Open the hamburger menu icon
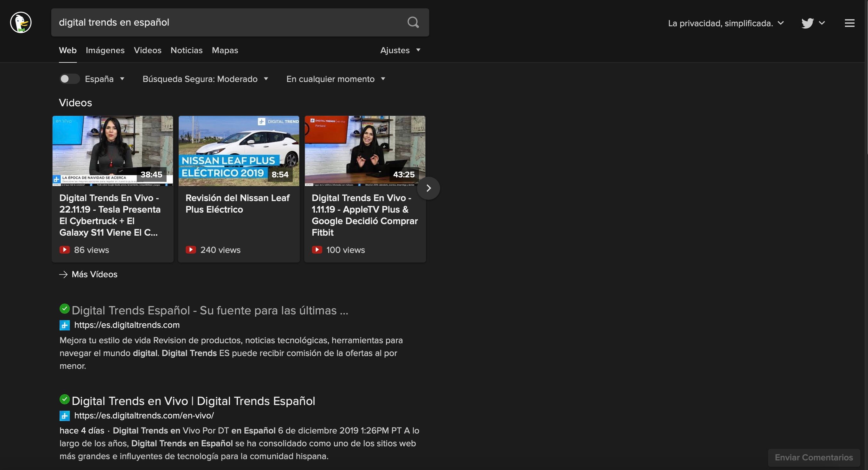868x470 pixels. (849, 23)
